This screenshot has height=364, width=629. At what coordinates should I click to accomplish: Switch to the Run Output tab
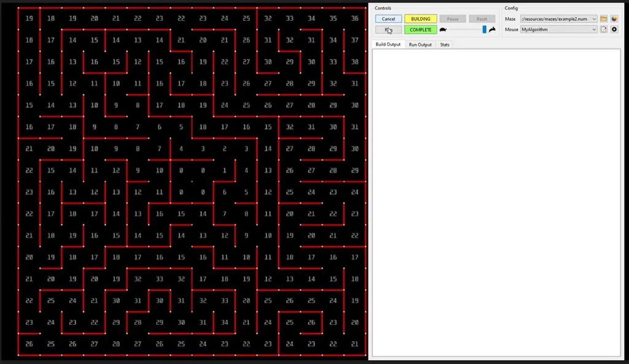pyautogui.click(x=420, y=45)
